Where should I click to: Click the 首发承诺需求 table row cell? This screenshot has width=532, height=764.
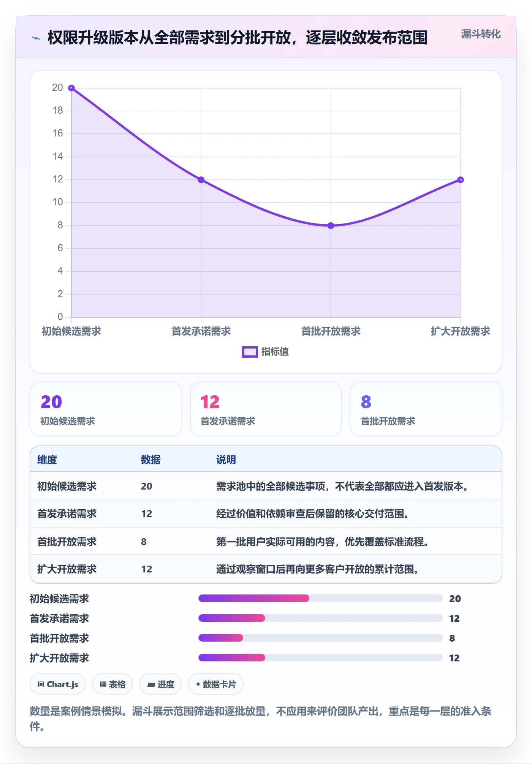(x=67, y=514)
